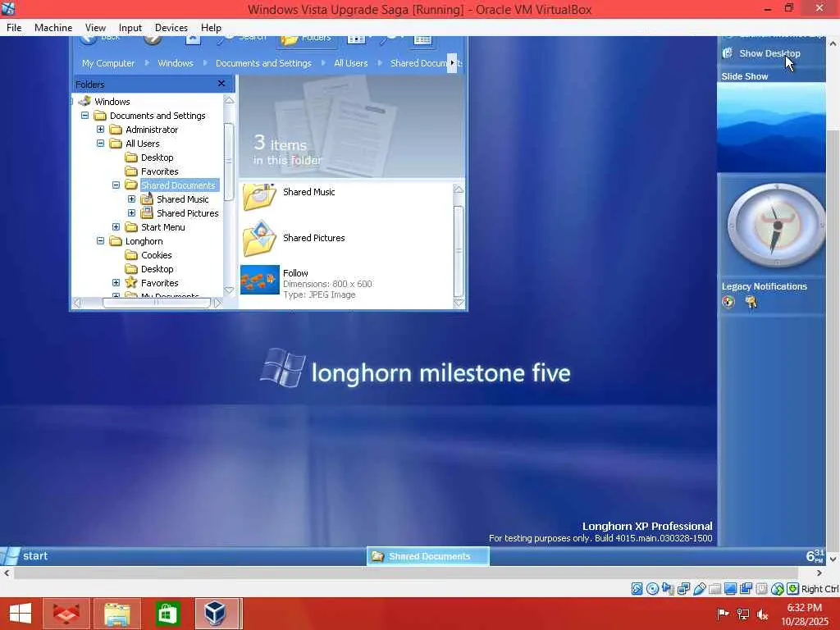
Task: Click the Longhorn start flag icon
Action: 10,556
